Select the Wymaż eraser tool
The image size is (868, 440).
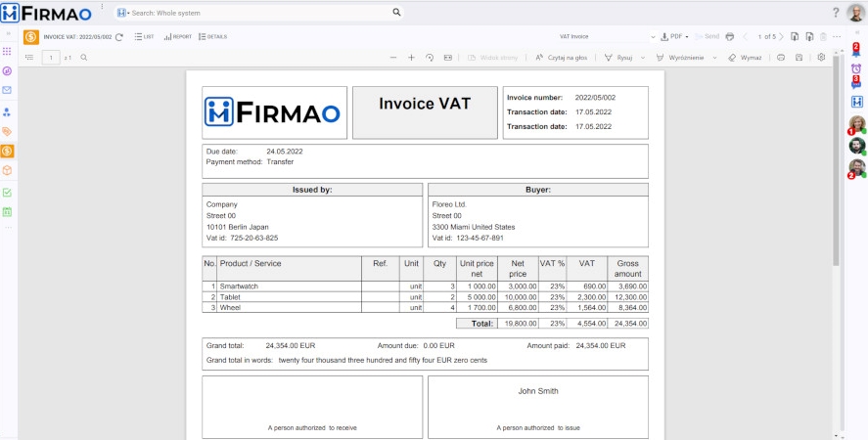[745, 57]
